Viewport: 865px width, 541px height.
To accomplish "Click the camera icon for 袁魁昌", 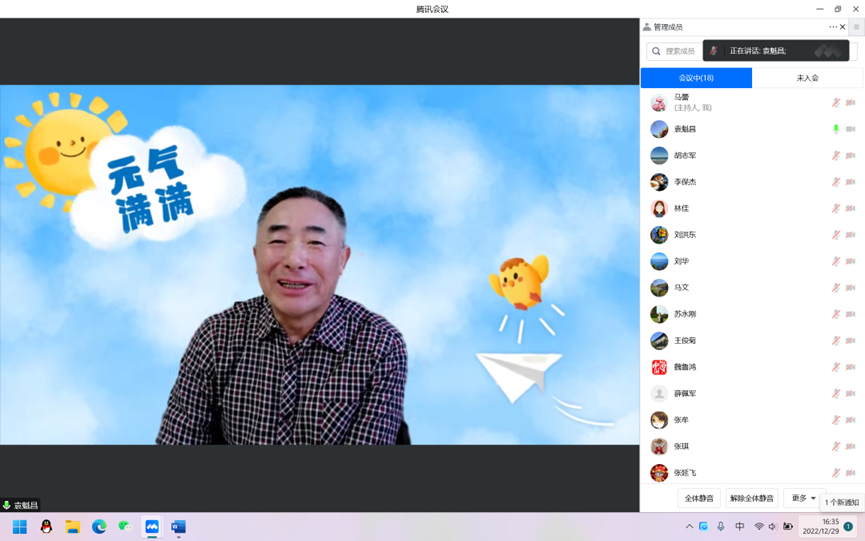I will 851,129.
